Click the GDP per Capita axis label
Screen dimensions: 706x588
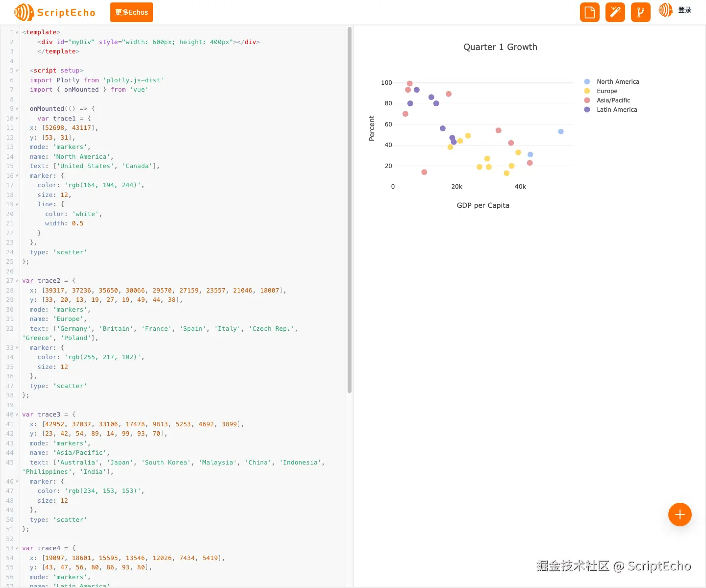483,205
